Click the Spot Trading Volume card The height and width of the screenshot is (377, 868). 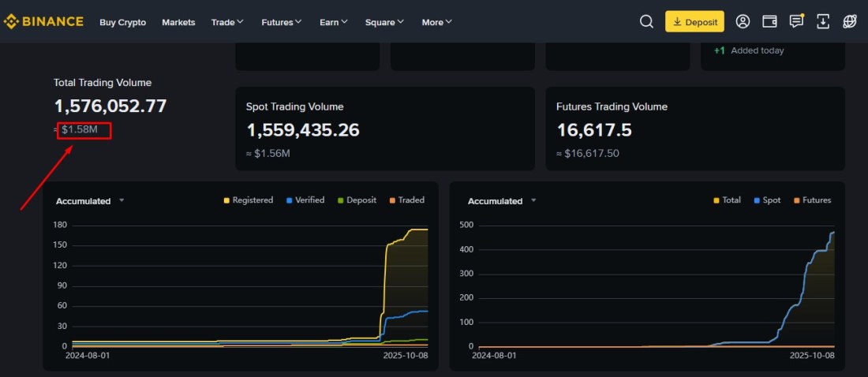(x=384, y=129)
